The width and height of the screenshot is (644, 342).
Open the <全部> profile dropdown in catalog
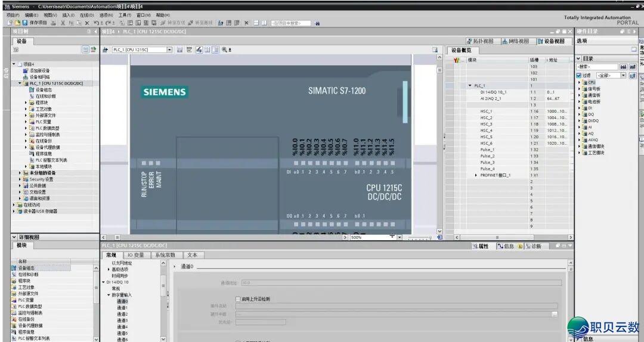click(x=623, y=76)
